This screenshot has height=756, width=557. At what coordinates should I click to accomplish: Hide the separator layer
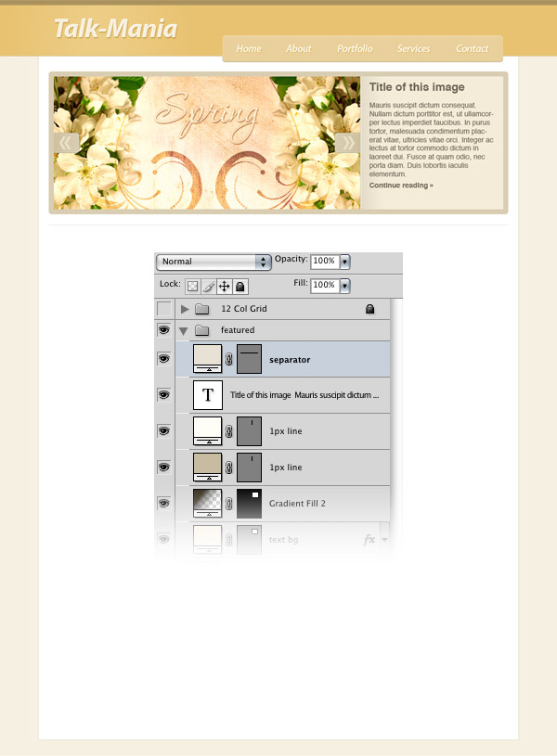click(164, 359)
